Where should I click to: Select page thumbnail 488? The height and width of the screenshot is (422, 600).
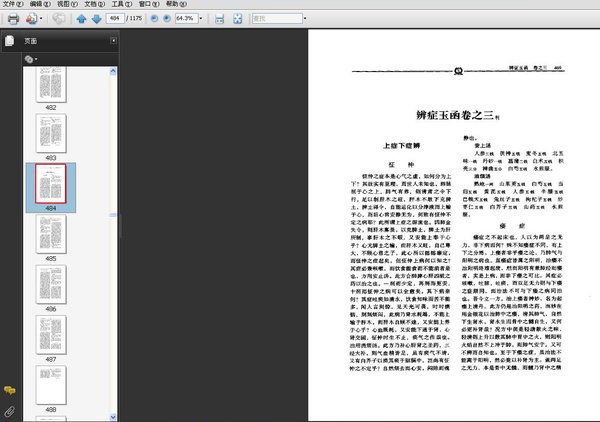click(x=51, y=385)
